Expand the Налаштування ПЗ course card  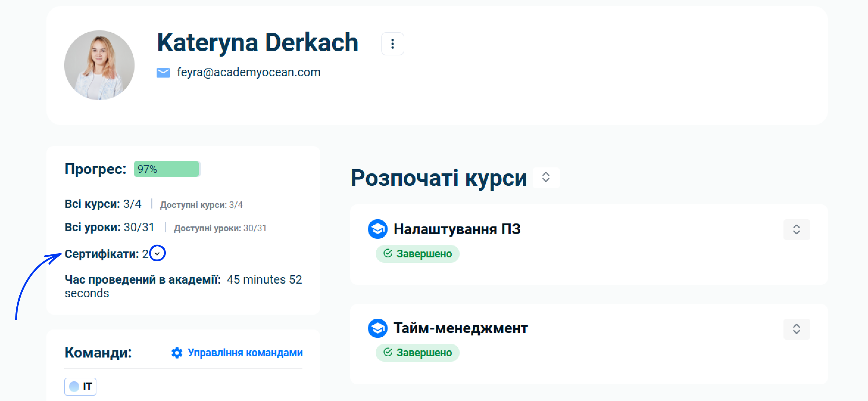(x=796, y=229)
